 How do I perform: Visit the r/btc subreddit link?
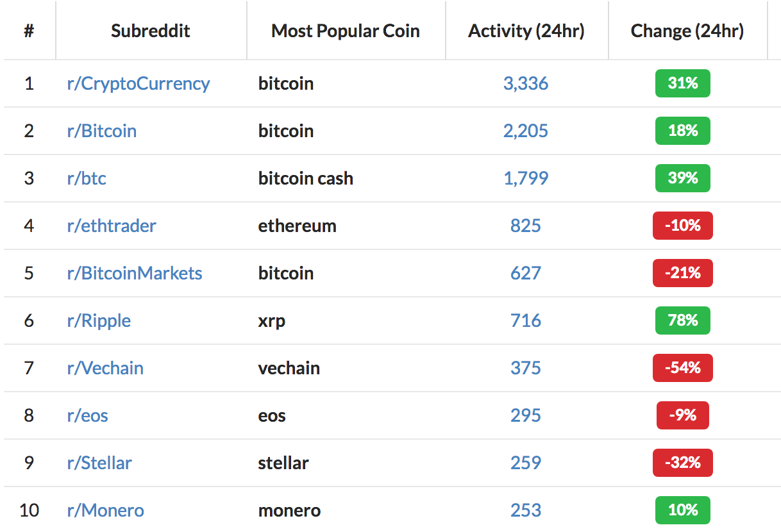coord(87,178)
